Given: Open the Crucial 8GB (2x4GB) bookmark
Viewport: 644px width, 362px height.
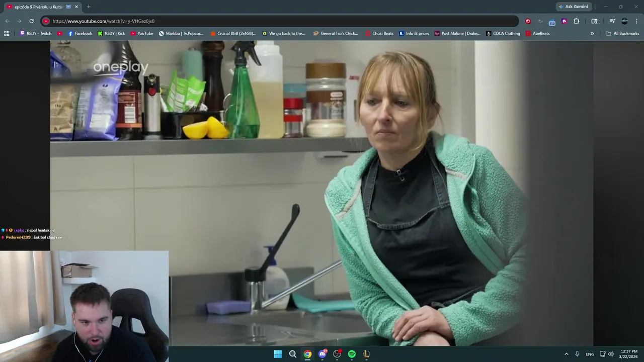Looking at the screenshot, I should pos(233,34).
